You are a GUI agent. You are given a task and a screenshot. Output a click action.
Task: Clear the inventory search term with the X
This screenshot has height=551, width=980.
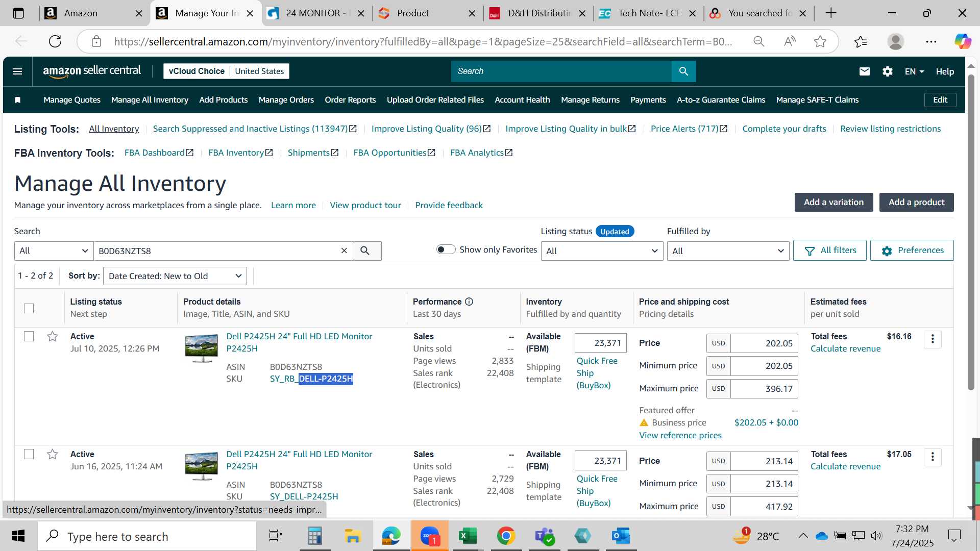344,251
